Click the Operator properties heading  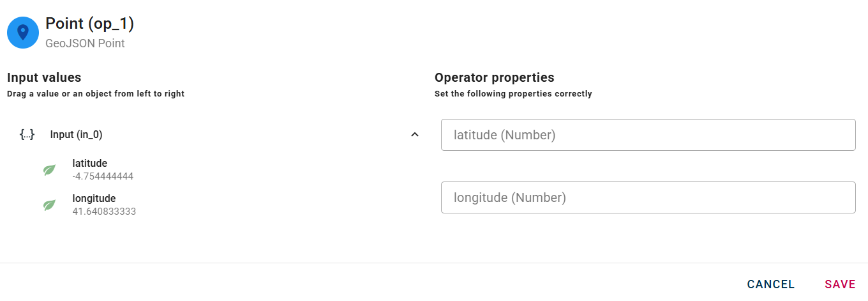point(494,77)
